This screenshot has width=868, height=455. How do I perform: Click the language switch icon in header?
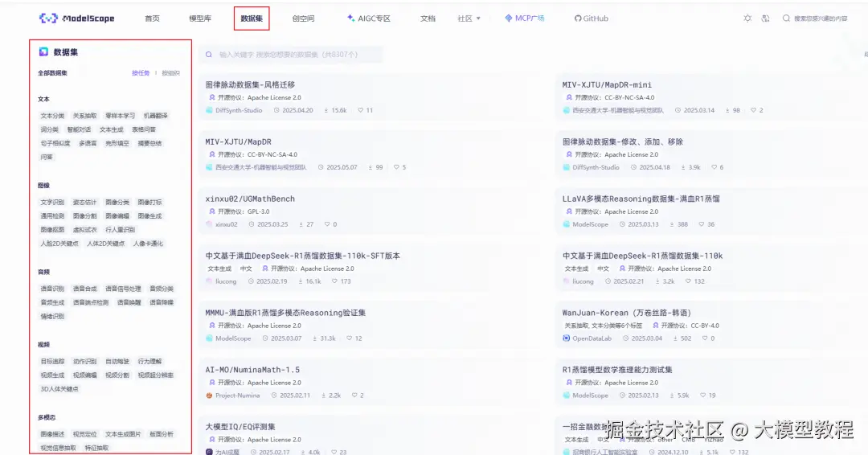click(766, 18)
